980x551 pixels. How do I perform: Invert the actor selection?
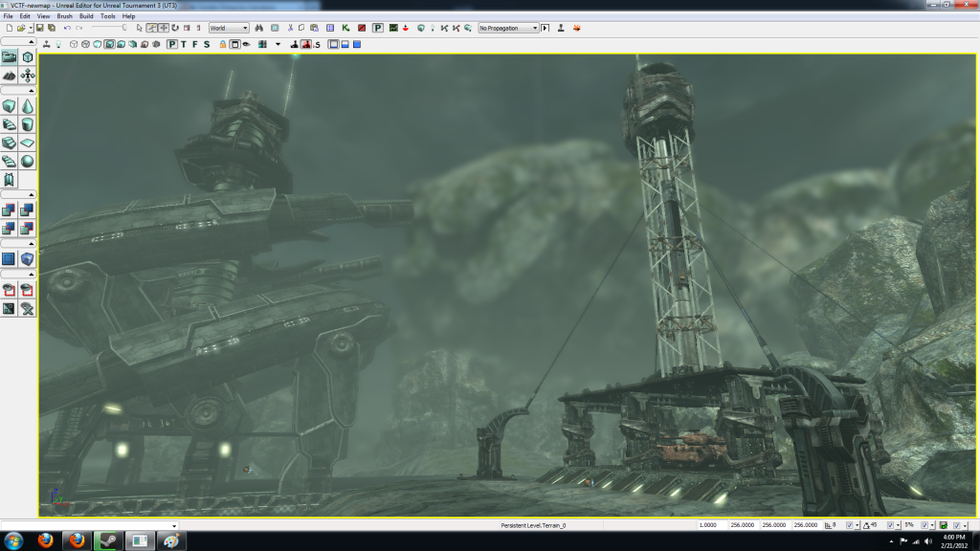(x=9, y=308)
